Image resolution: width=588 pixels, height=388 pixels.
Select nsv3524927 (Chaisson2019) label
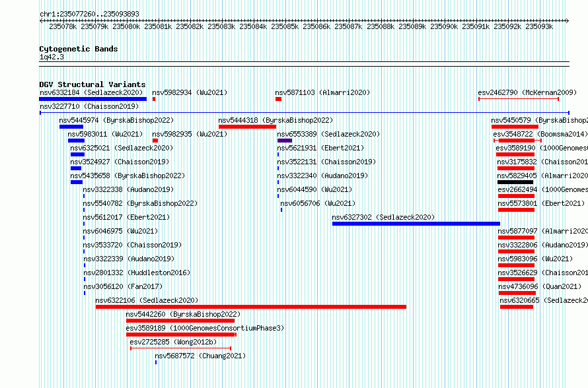click(x=120, y=162)
